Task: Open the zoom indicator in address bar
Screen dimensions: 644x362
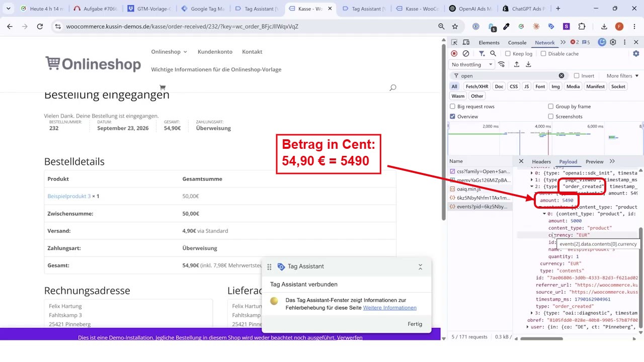Action: point(441,26)
